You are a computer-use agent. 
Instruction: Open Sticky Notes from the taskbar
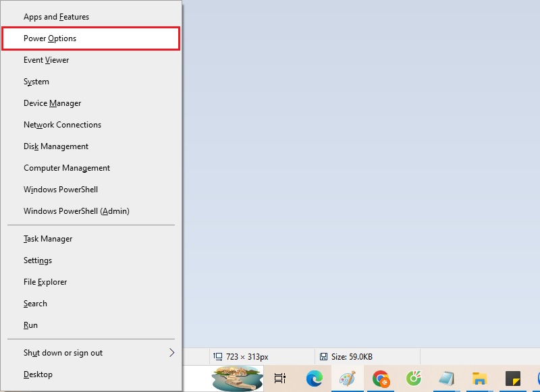(513, 379)
